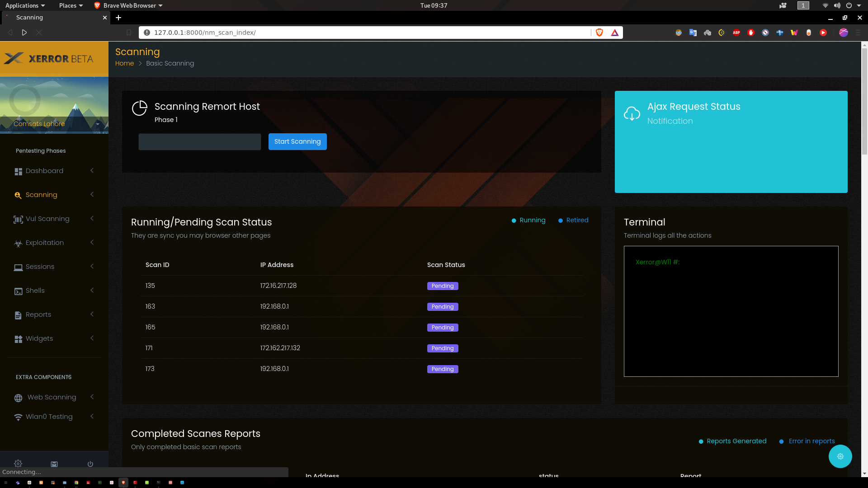Open the Applications menu in top bar
The width and height of the screenshot is (868, 488).
click(x=25, y=5)
